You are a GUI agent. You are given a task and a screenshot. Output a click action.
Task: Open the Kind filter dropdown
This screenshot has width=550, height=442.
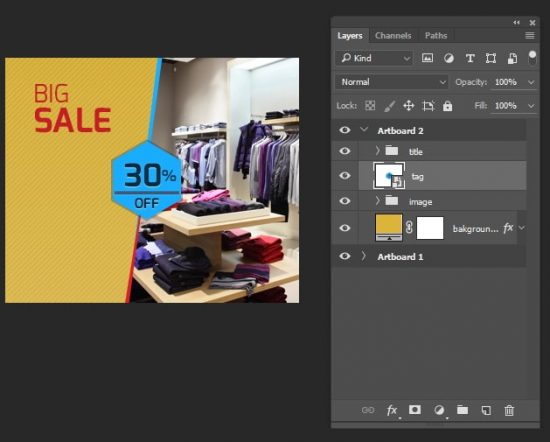[374, 58]
